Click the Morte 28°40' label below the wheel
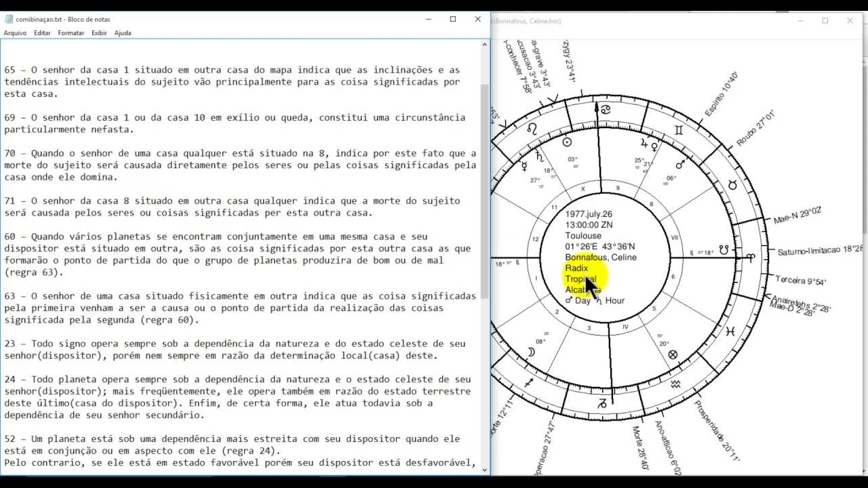868x488 pixels. click(x=641, y=447)
